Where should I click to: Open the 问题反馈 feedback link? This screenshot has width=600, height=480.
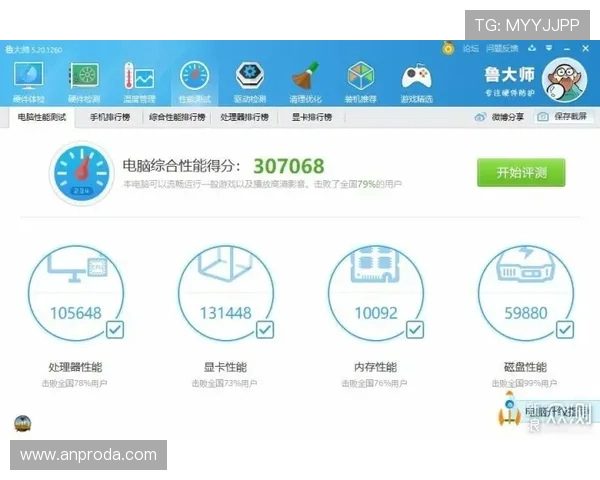point(502,48)
